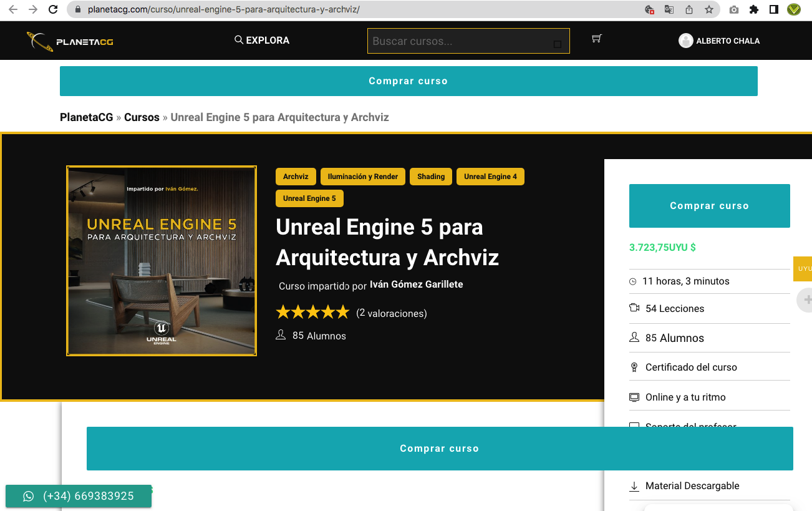Click the lock icon in the address bar
812x511 pixels.
pos(78,10)
